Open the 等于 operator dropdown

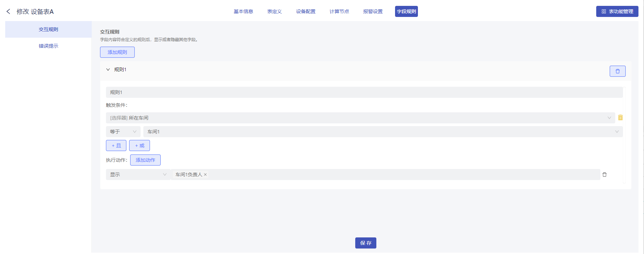(x=123, y=132)
